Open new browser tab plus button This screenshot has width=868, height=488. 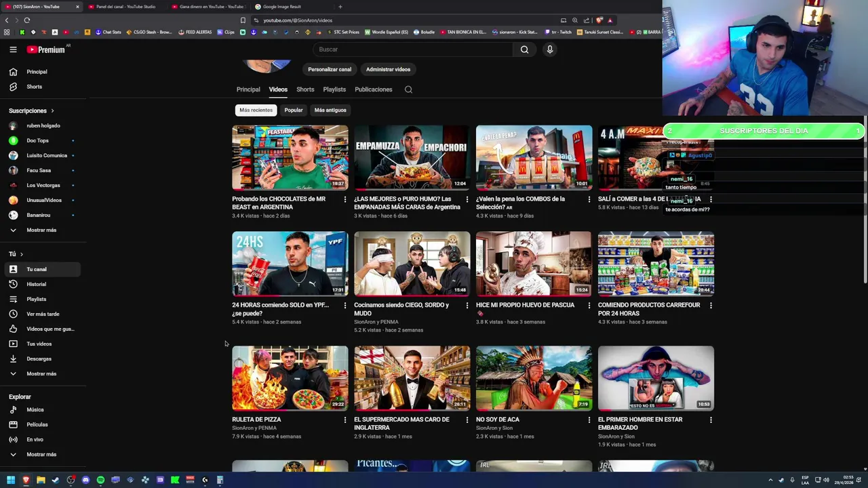pyautogui.click(x=340, y=7)
